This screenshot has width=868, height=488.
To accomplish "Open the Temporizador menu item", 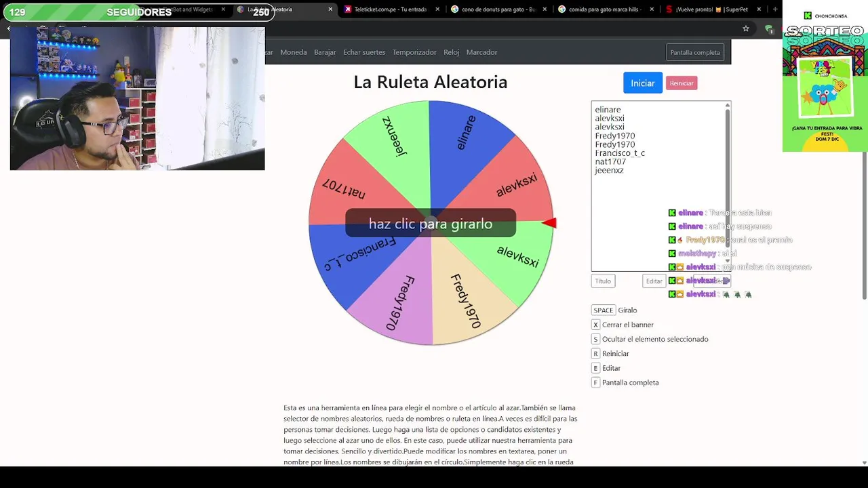I will point(414,52).
